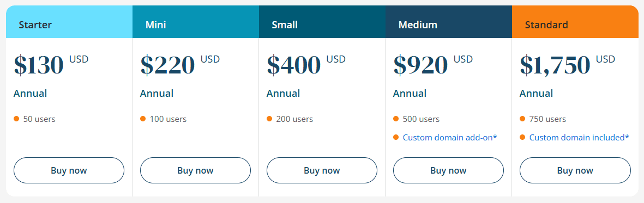Click Buy now for Medium plan
The width and height of the screenshot is (644, 203).
coord(448,170)
